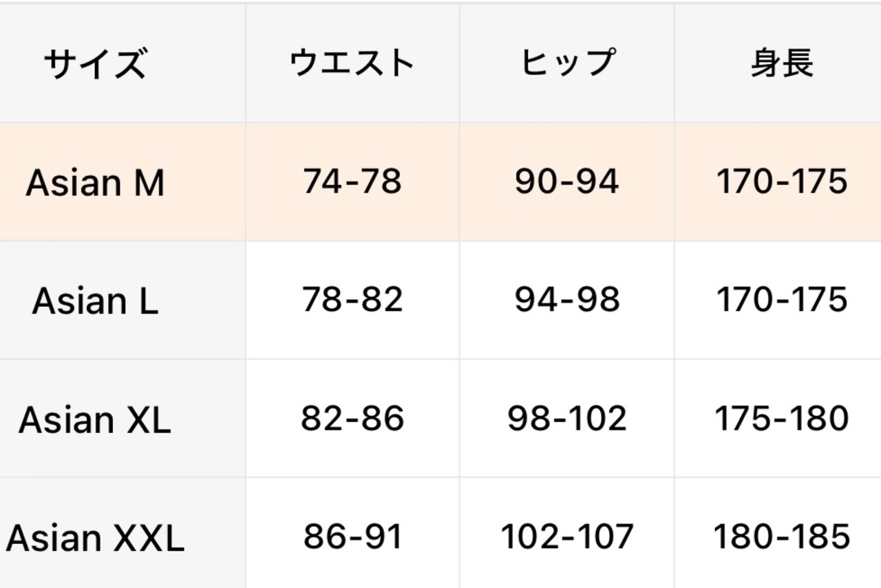
Task: Select the Asian M size row
Action: (x=440, y=182)
